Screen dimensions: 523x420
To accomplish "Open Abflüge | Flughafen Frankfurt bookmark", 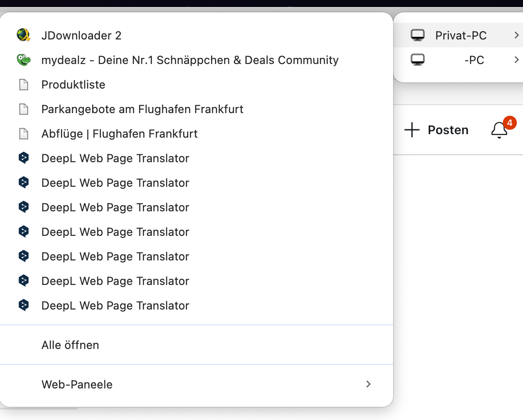I will pos(119,134).
